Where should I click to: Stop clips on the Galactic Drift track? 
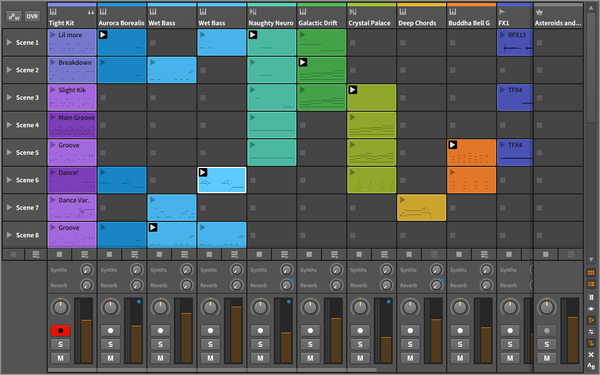point(309,254)
